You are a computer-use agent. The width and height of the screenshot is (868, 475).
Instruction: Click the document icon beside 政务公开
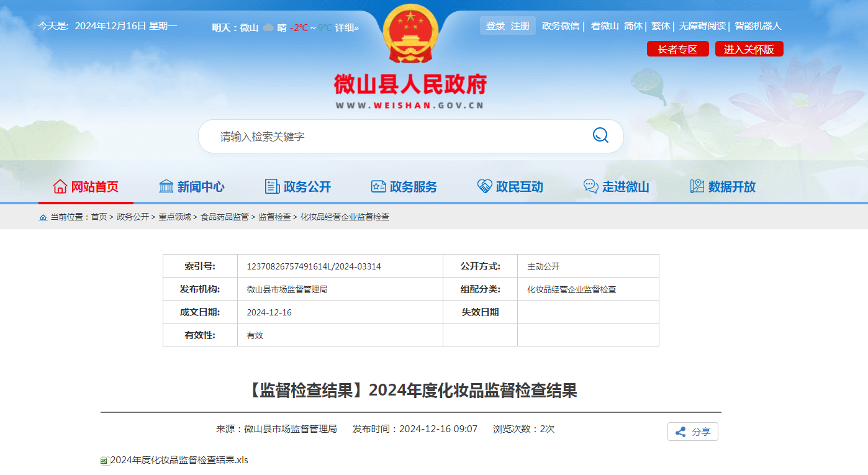272,186
